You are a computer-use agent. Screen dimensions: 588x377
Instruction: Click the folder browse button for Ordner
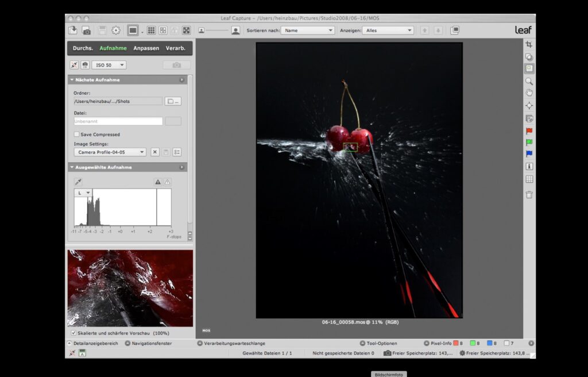[173, 101]
